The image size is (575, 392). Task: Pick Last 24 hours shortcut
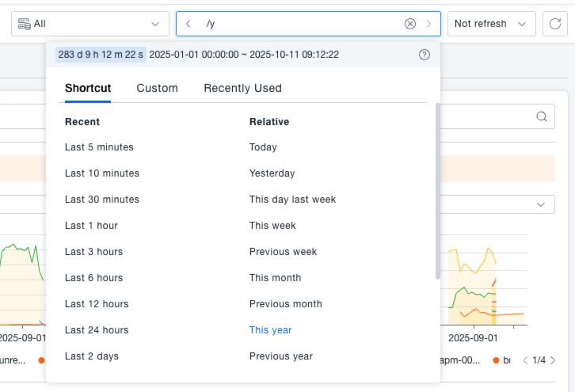tap(97, 330)
